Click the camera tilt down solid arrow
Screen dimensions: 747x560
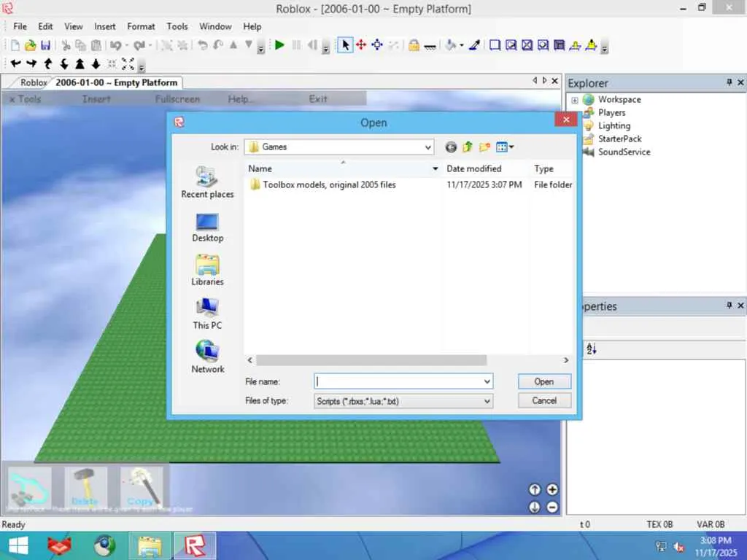[96, 63]
